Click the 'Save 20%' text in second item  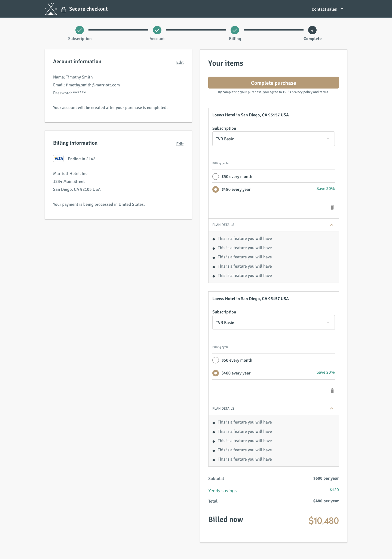point(326,372)
